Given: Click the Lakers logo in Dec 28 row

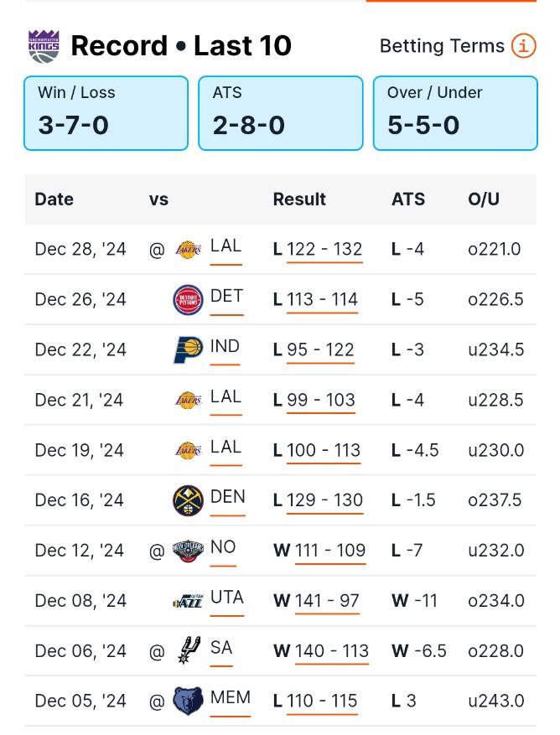Looking at the screenshot, I should click(x=188, y=250).
